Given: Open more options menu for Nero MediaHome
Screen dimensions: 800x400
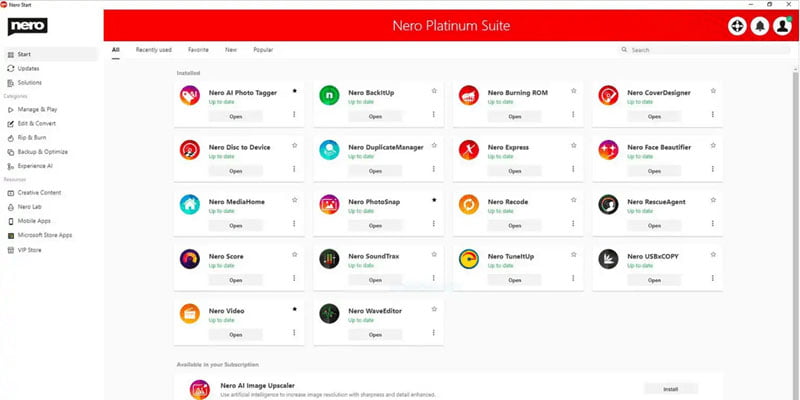Looking at the screenshot, I should (x=294, y=223).
